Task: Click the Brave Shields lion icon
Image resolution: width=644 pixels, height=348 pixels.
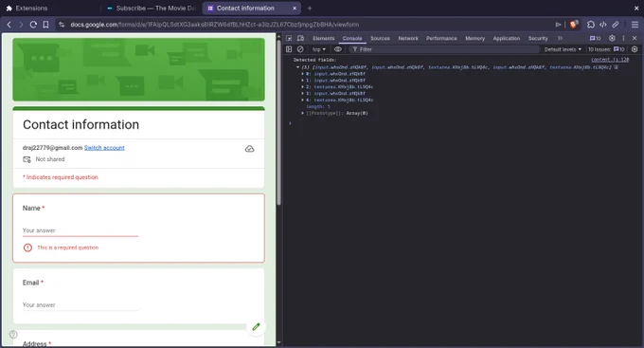Action: coord(574,25)
